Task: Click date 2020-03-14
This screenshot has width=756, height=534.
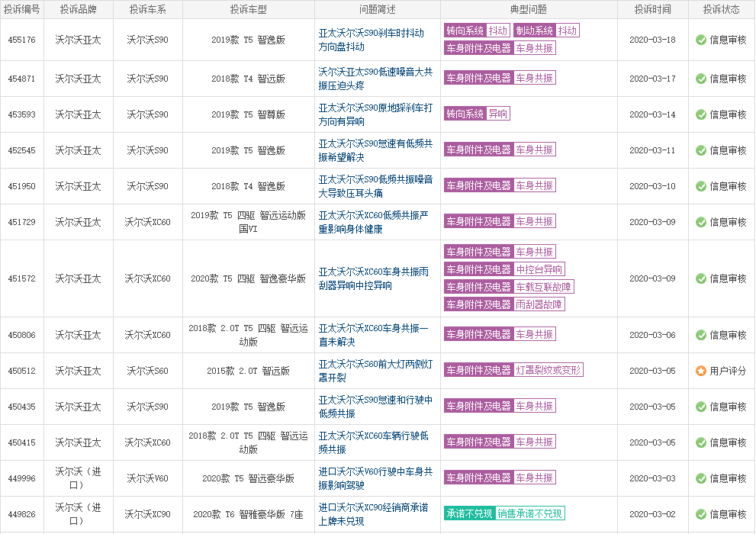Action: click(652, 114)
